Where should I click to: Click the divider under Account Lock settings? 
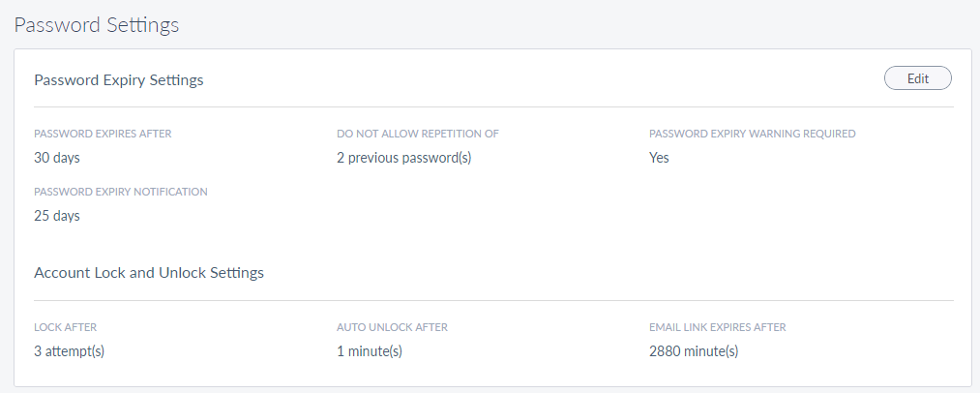coord(493,300)
